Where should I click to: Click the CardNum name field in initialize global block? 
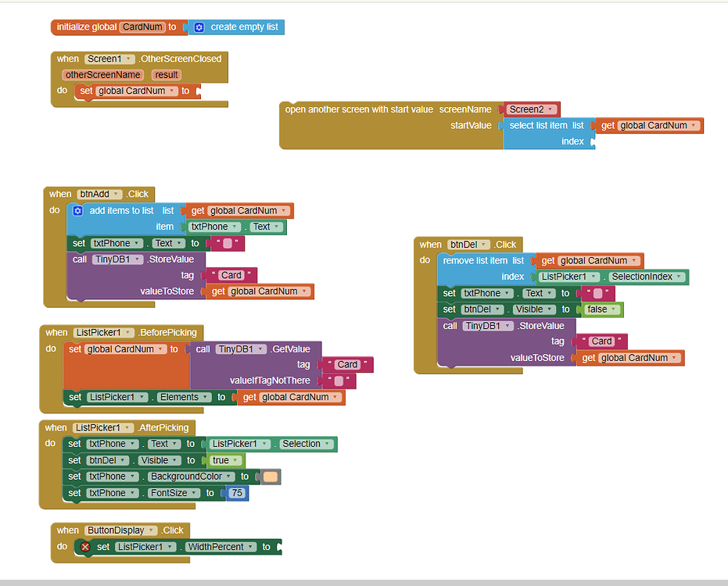[x=142, y=27]
